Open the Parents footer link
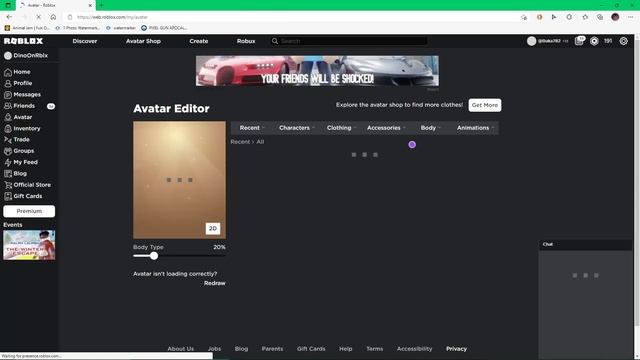 pyautogui.click(x=272, y=349)
